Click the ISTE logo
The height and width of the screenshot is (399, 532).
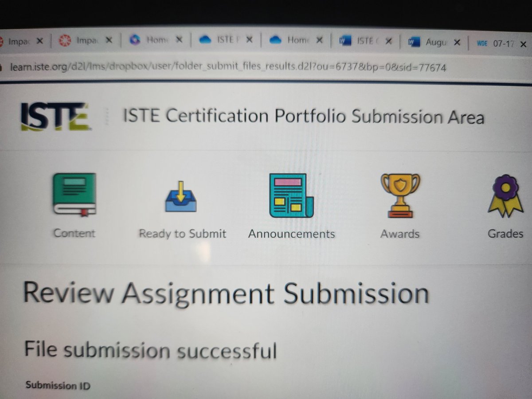point(55,117)
